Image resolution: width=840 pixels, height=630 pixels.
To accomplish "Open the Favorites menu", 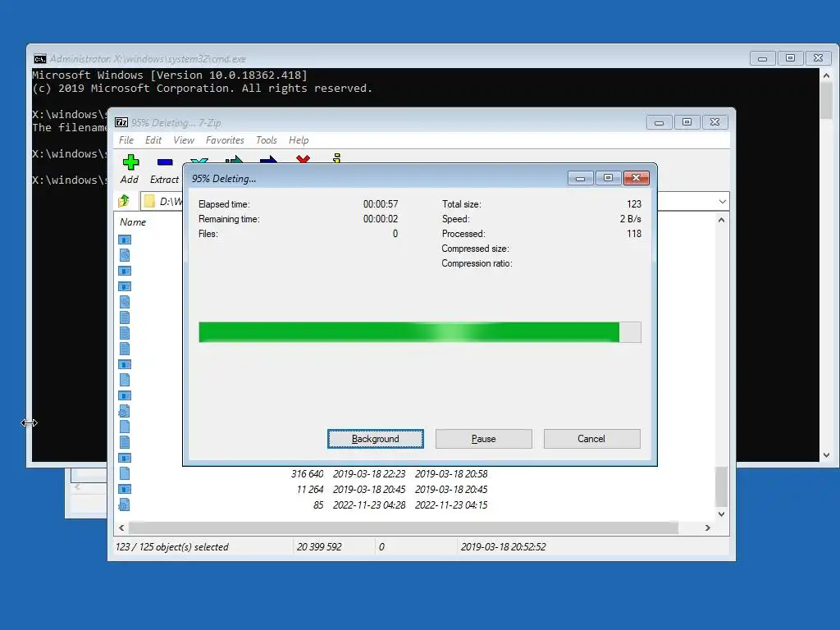I will pos(225,140).
